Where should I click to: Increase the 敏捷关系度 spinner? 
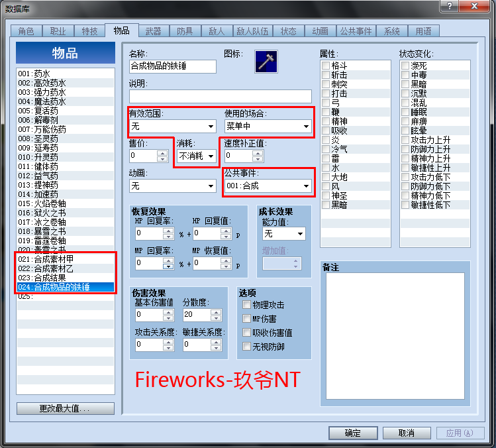pos(216,342)
